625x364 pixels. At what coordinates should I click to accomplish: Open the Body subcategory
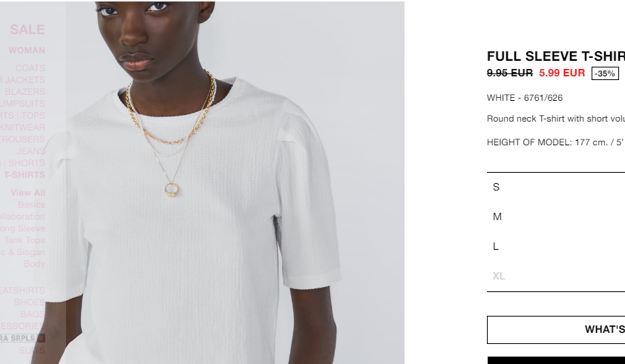[x=34, y=264]
